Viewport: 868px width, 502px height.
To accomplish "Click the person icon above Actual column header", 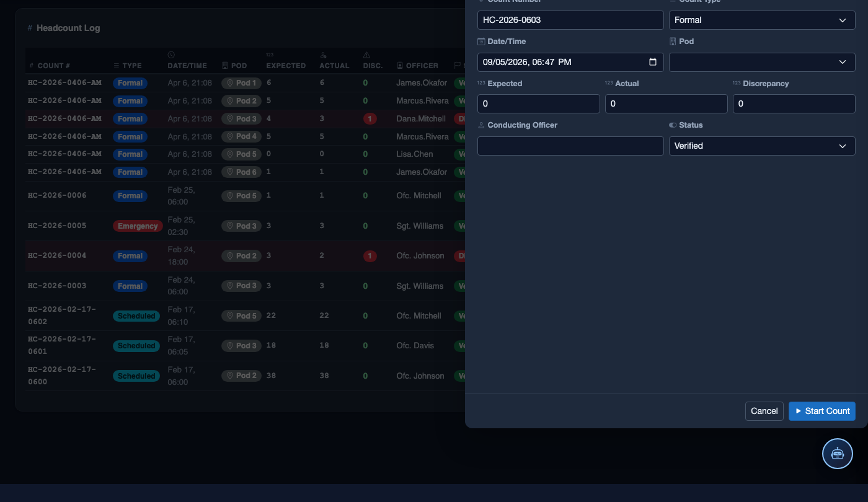I will (x=323, y=55).
